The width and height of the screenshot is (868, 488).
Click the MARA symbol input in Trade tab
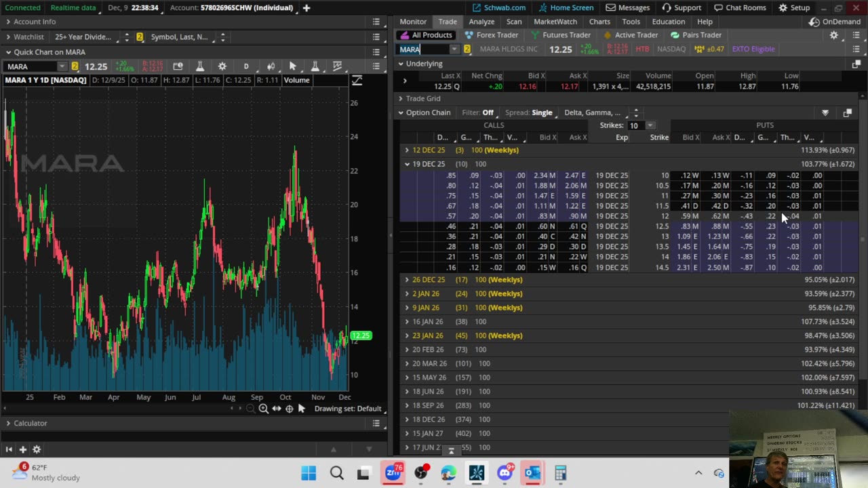coord(424,49)
